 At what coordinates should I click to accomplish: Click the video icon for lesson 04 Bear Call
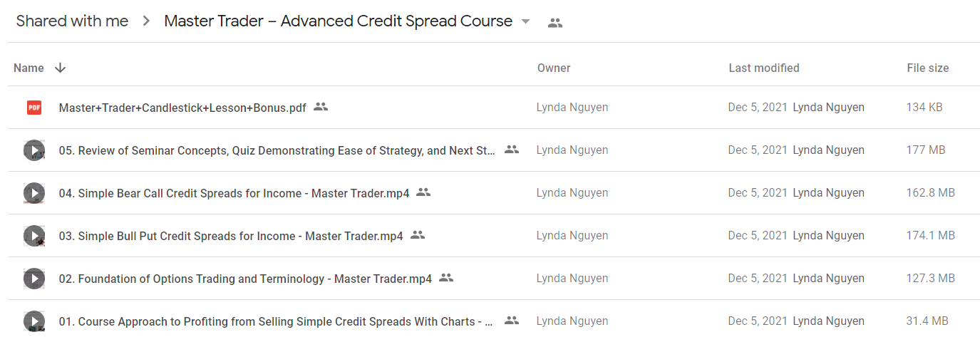point(33,193)
